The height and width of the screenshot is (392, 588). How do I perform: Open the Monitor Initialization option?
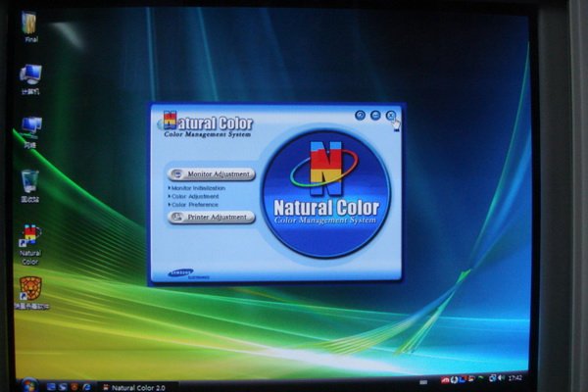197,188
